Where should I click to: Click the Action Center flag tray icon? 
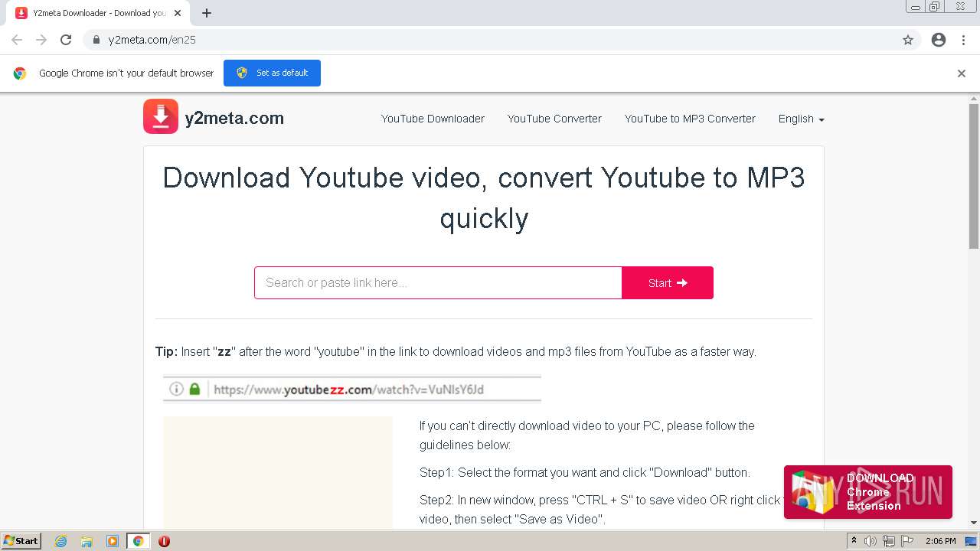click(x=906, y=541)
